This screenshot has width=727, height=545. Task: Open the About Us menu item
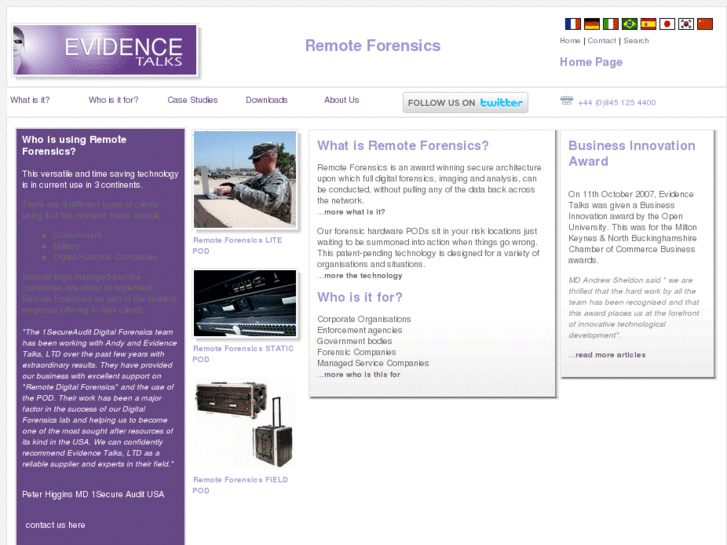tap(342, 100)
